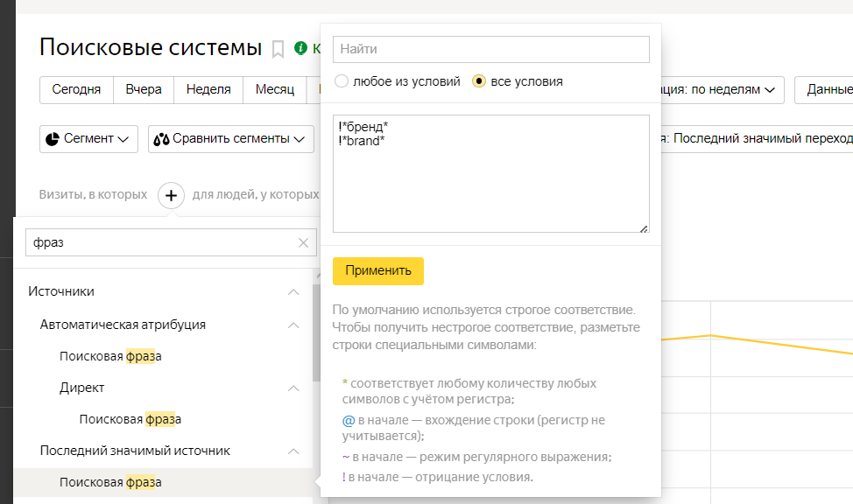Select Поисковая фраза under Последний значимый источник
The height and width of the screenshot is (504, 853).
coord(109,482)
